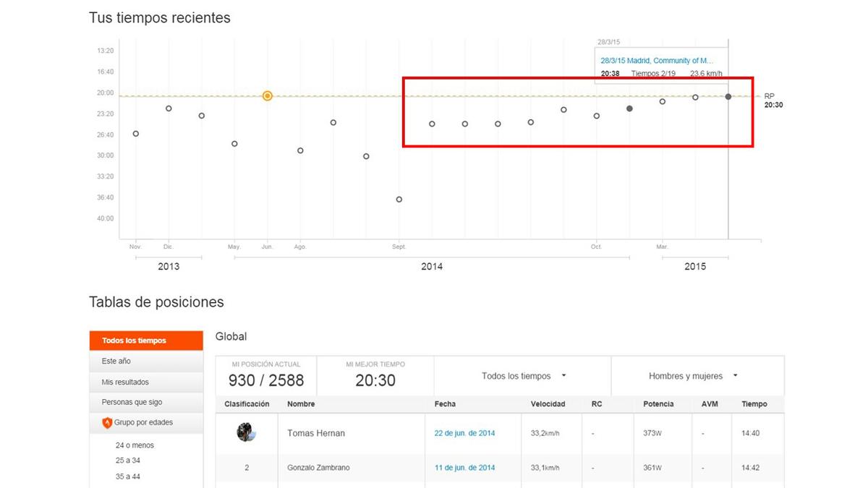Image resolution: width=868 pixels, height=488 pixels.
Task: Select the "Este año" leaderboard filter
Action: pos(116,361)
